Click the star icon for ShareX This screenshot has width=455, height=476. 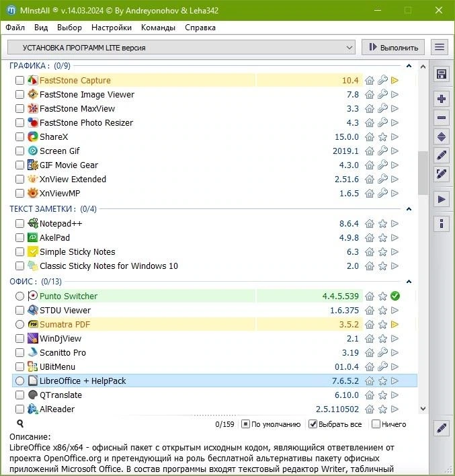(382, 137)
